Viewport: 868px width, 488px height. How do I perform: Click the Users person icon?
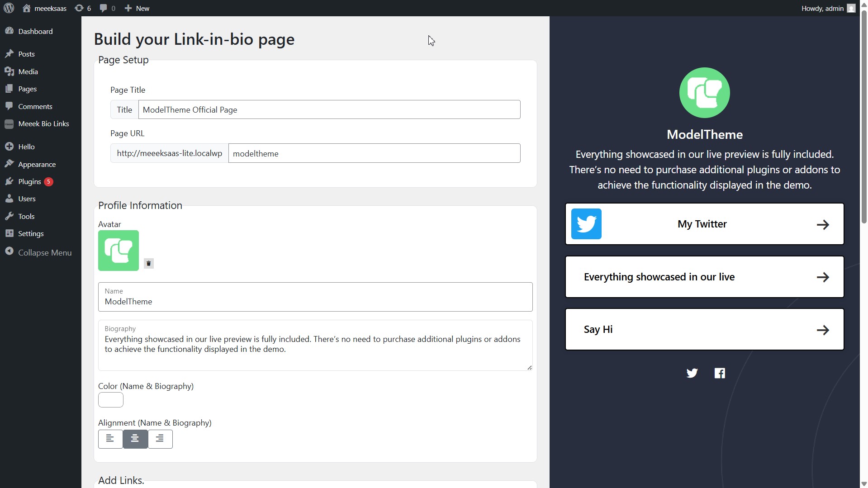pyautogui.click(x=9, y=199)
